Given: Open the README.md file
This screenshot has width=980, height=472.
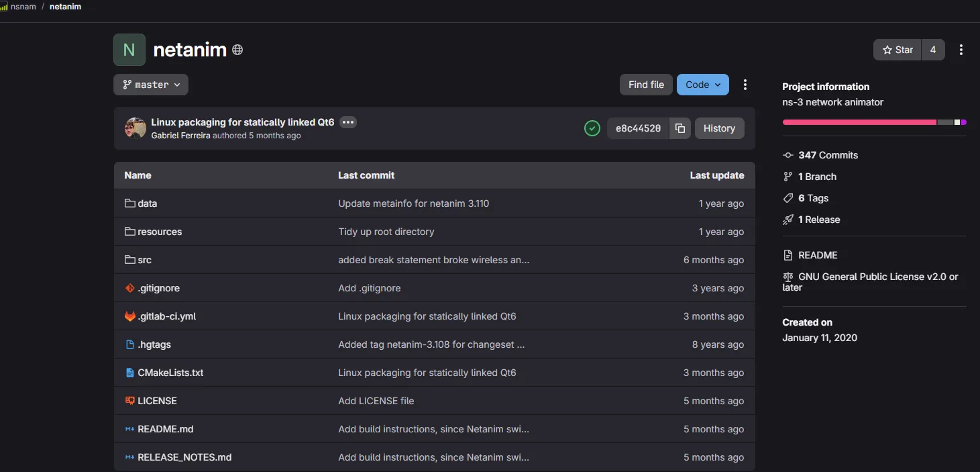Looking at the screenshot, I should 165,429.
